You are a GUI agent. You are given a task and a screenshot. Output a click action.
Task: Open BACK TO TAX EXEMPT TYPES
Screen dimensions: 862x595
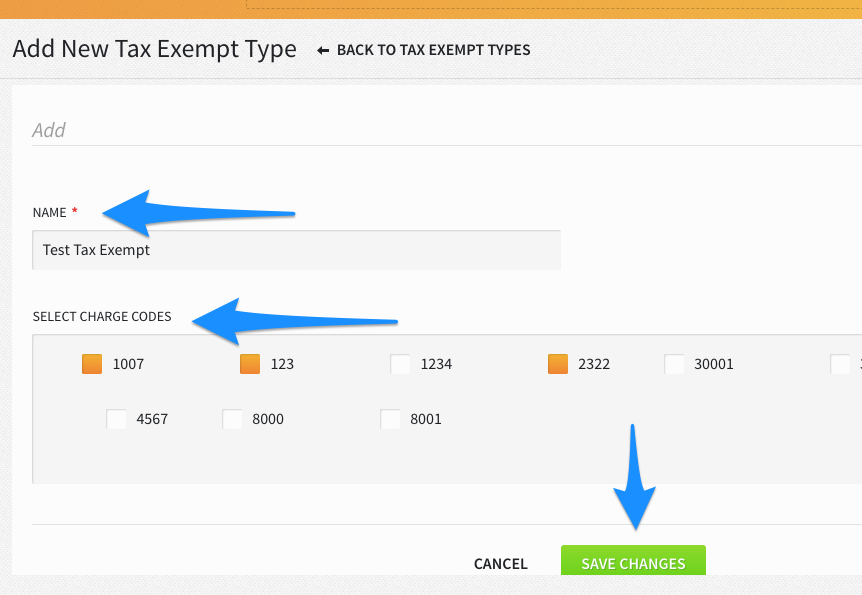pyautogui.click(x=435, y=49)
